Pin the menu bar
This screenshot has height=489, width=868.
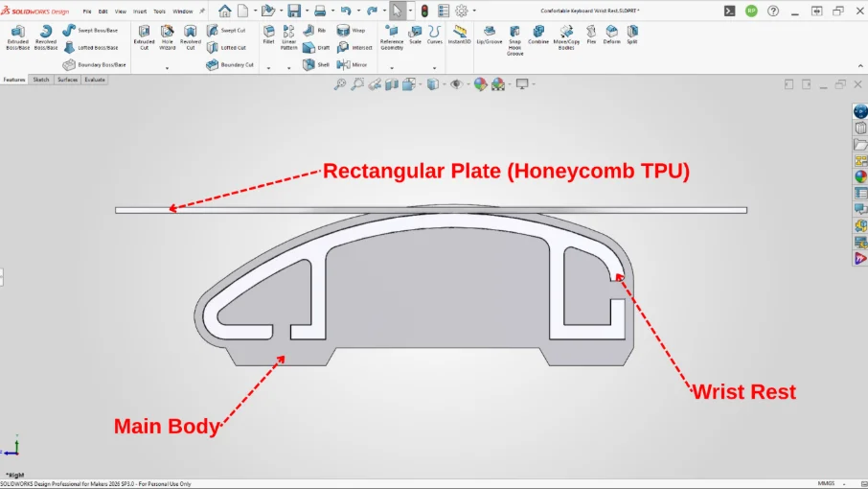[202, 11]
